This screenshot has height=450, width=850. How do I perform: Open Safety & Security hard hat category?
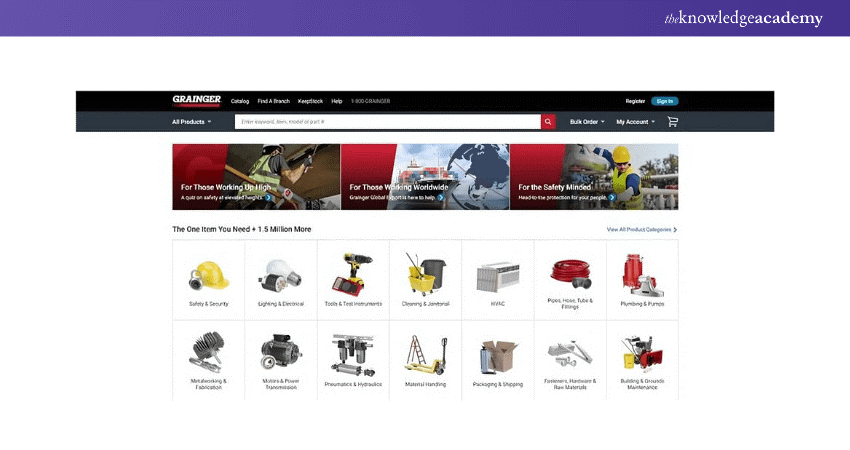tap(209, 280)
